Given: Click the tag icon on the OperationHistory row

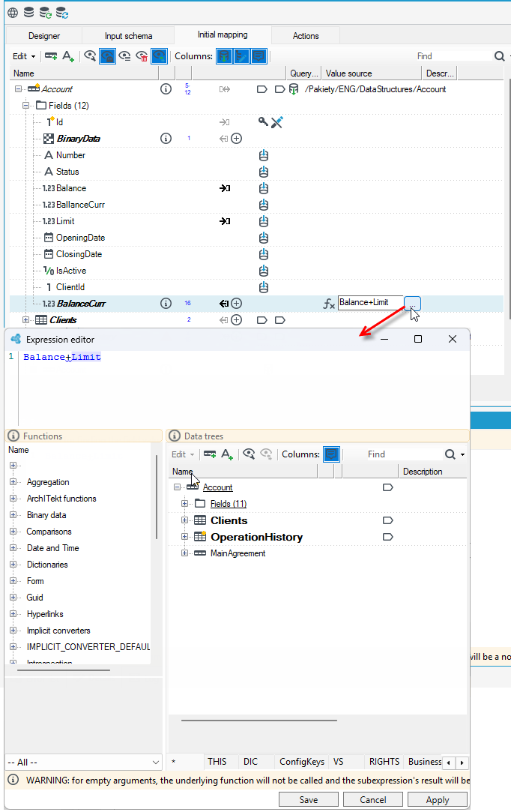Looking at the screenshot, I should tap(388, 537).
